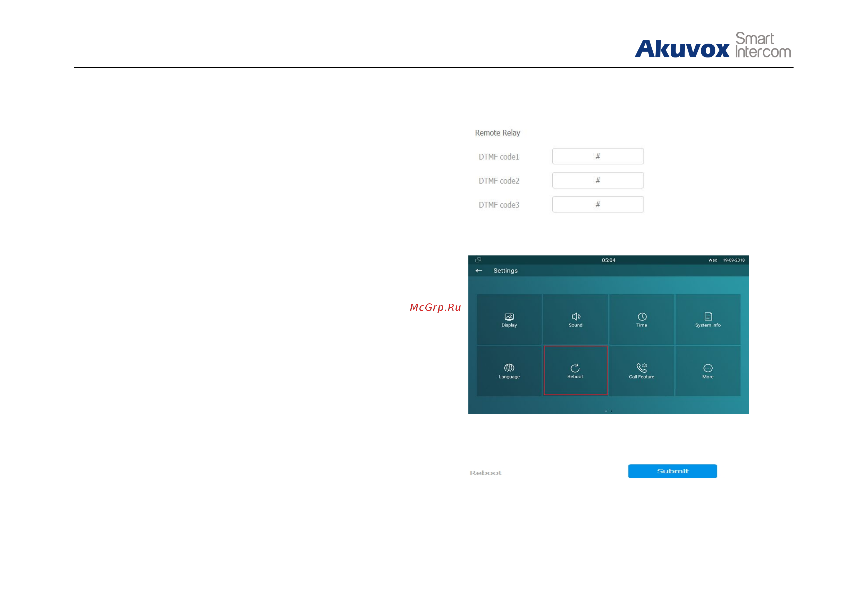Click the Akuvox Smart Intercom logo
This screenshot has width=868, height=614.
coord(713,45)
